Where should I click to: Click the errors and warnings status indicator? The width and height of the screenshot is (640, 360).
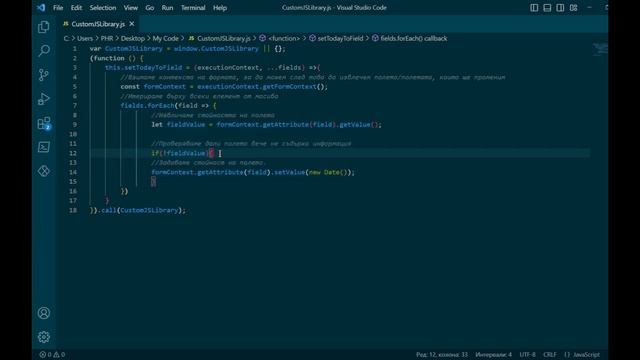pos(52,355)
